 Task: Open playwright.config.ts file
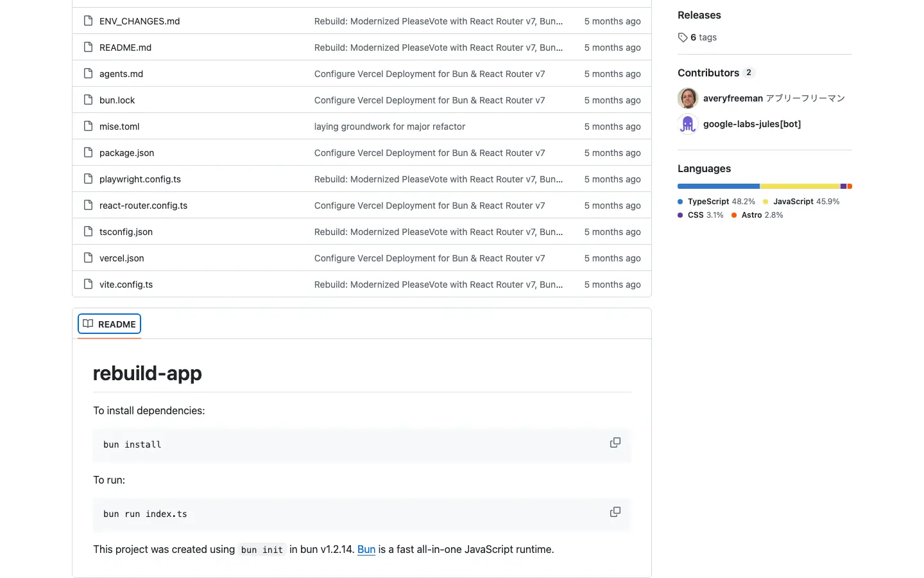point(140,179)
